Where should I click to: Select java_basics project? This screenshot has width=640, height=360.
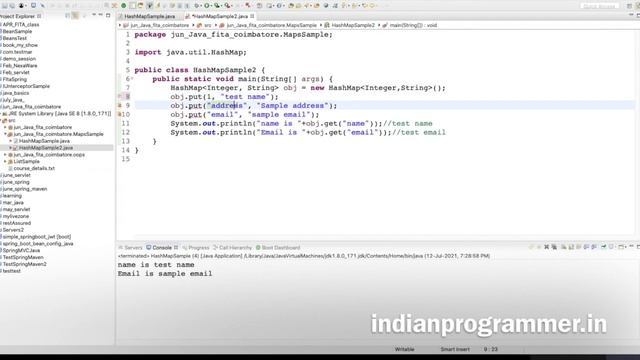click(x=15, y=93)
